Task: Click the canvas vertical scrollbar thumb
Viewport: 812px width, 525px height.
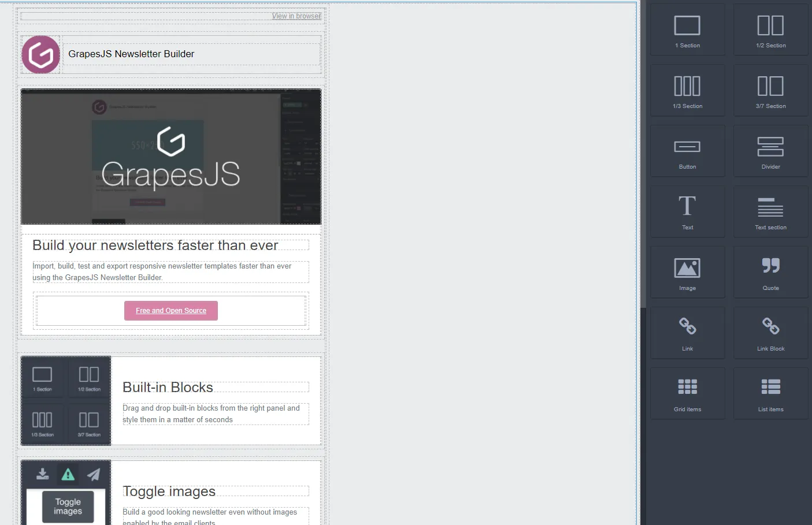Action: [643, 154]
